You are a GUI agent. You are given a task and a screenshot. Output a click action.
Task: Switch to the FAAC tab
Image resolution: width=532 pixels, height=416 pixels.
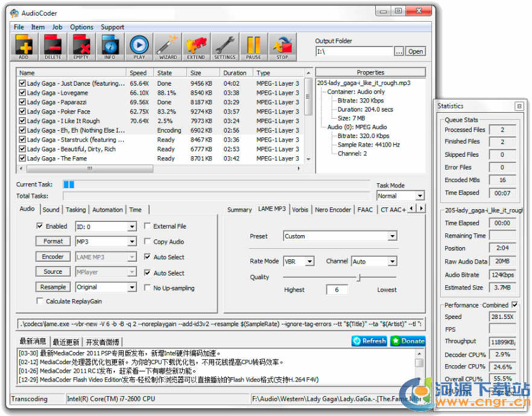click(365, 210)
